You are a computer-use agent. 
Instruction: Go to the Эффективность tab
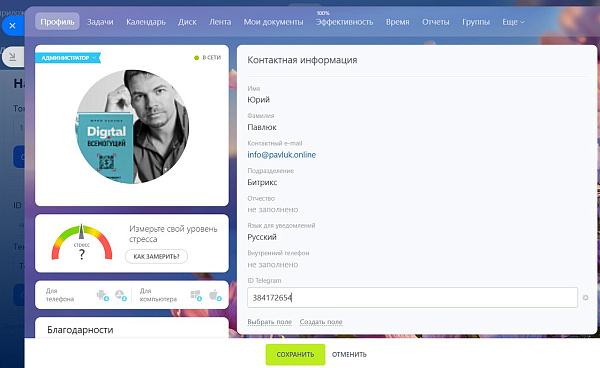pos(344,22)
